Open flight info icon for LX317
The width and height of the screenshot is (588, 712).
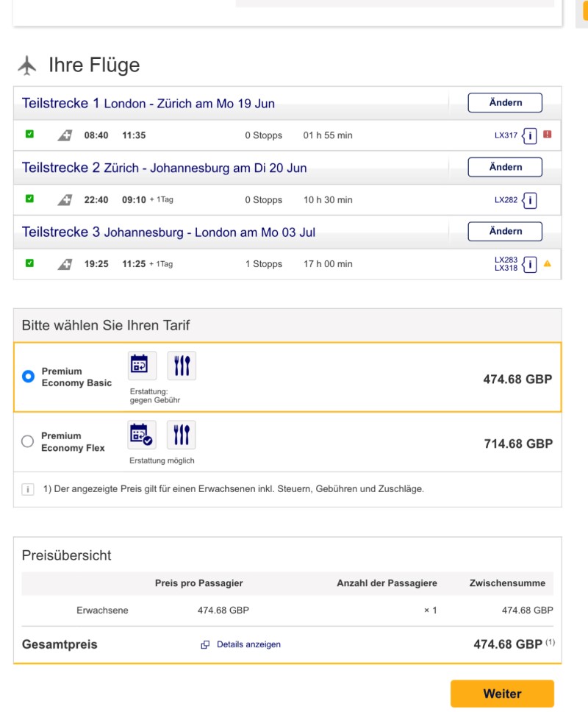click(x=529, y=135)
